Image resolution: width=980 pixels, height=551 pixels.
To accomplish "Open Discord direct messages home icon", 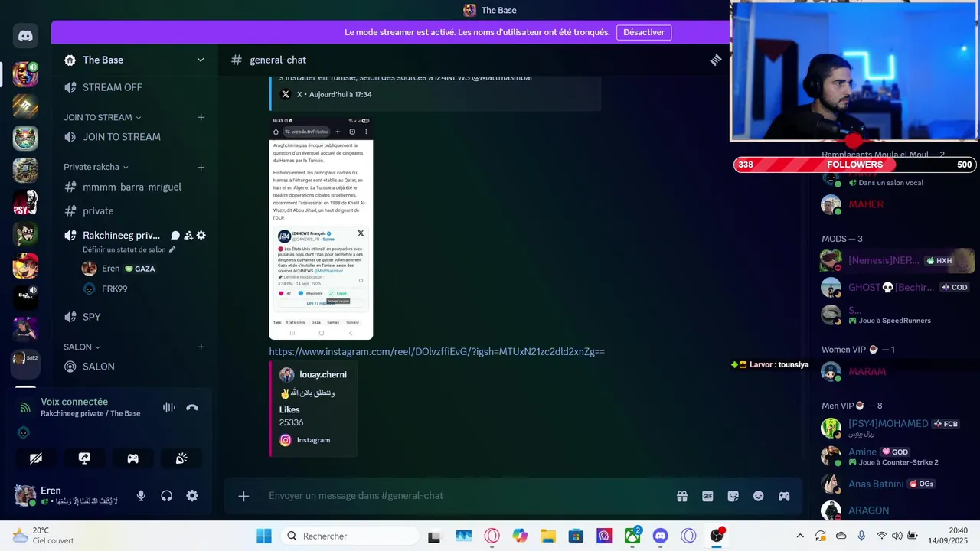I will point(25,35).
